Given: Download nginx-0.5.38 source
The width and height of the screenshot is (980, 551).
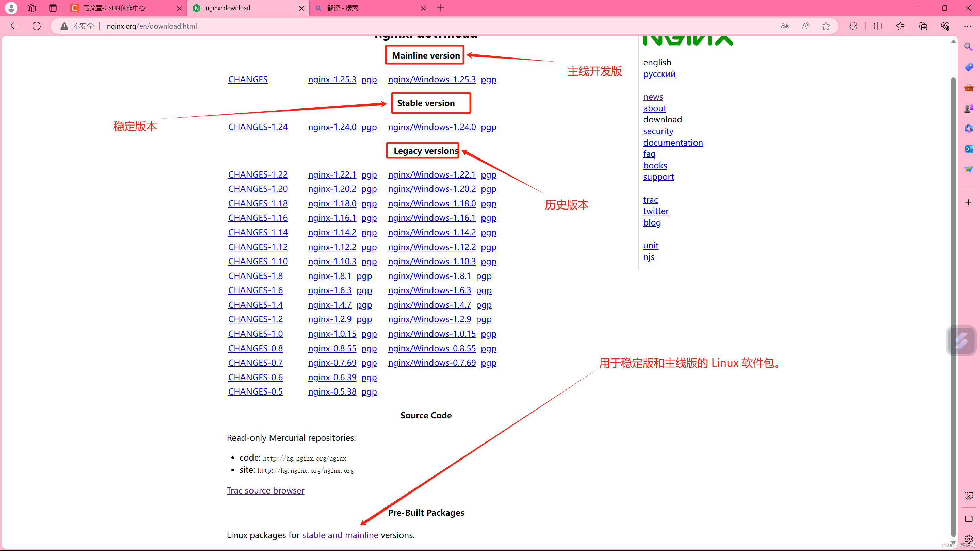Looking at the screenshot, I should (332, 392).
